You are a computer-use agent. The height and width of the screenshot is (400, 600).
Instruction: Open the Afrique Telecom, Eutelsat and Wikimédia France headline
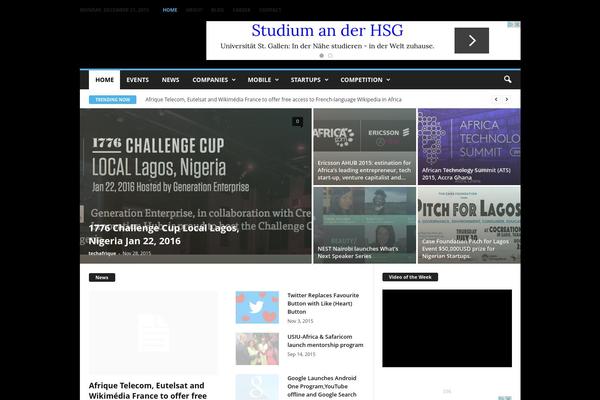[x=148, y=390]
